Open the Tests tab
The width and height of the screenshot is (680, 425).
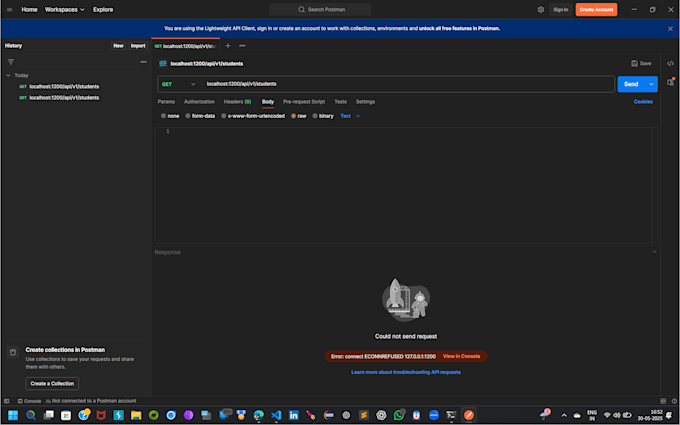click(x=340, y=101)
